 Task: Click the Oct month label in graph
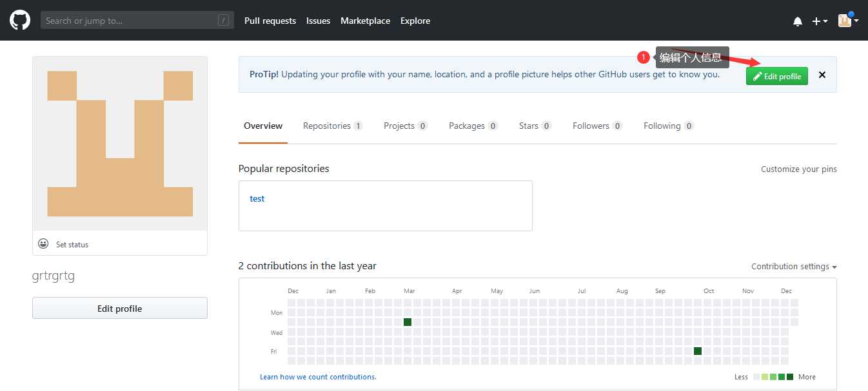[709, 291]
